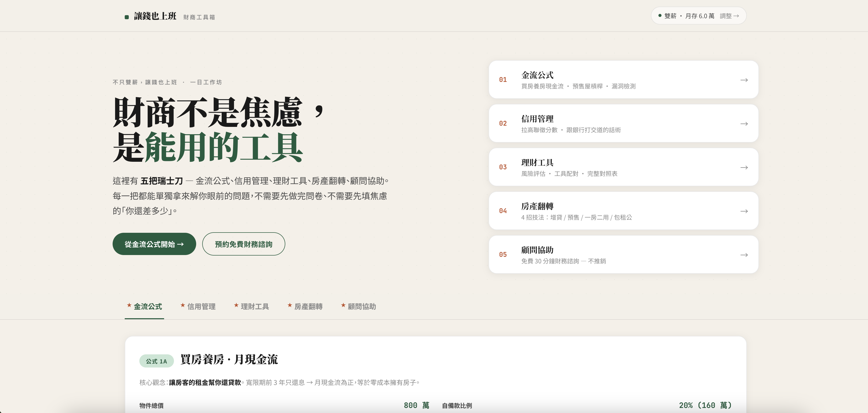Click the number 05 on the fifth card
This screenshot has width=868, height=413.
pyautogui.click(x=503, y=255)
